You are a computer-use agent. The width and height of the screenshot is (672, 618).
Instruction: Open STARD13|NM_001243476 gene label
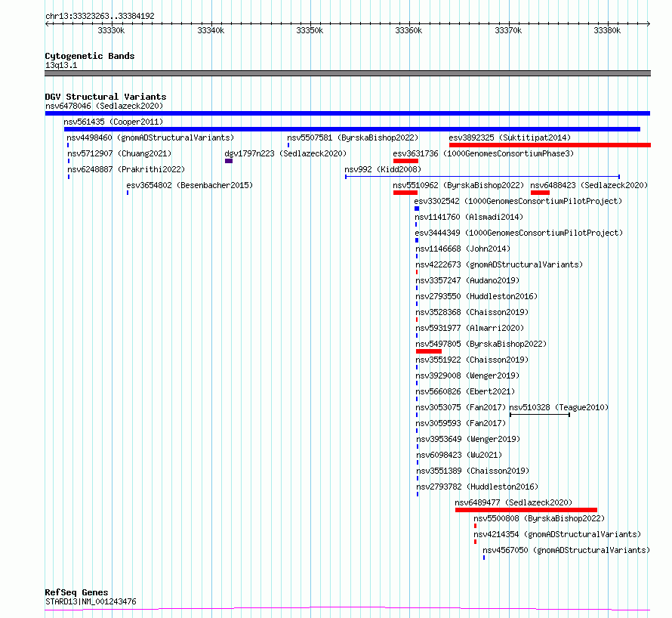tap(91, 601)
